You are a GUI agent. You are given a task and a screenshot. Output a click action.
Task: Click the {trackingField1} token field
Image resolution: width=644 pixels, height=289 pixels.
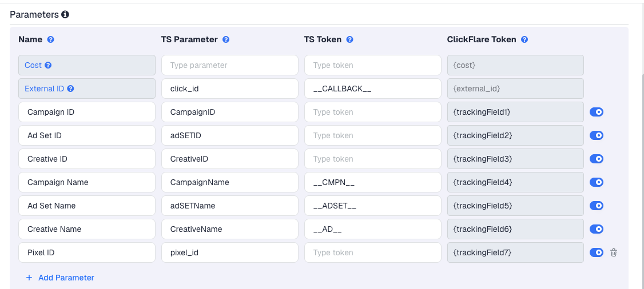[515, 112]
